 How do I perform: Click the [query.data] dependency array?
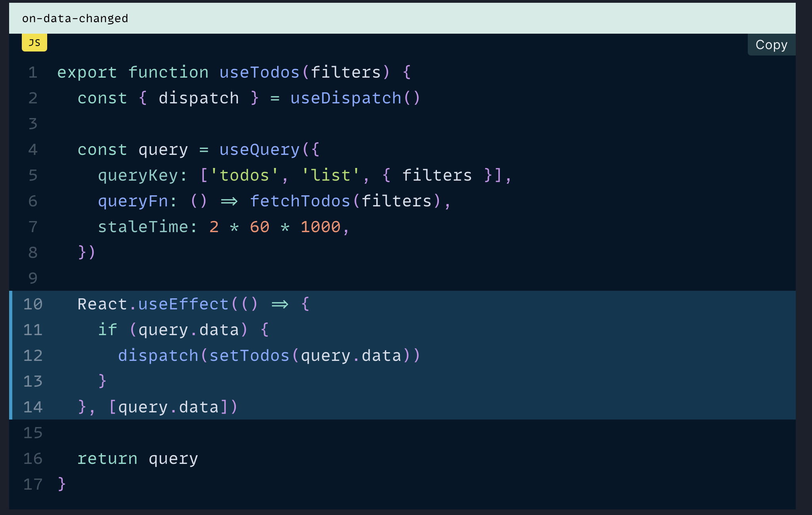point(169,407)
